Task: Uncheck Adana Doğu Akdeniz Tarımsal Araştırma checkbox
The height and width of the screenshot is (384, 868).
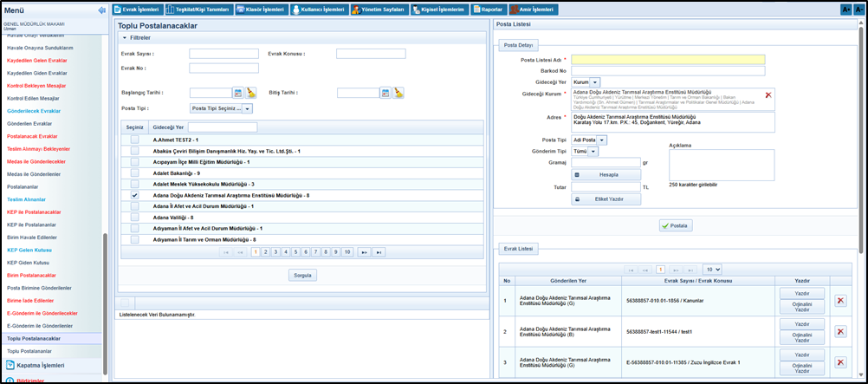Action: pos(134,195)
